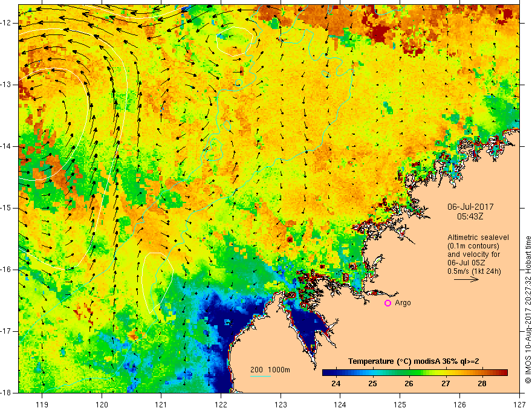Click the "200 1000m" bathymetry legend text
532x411 pixels.
(270, 370)
